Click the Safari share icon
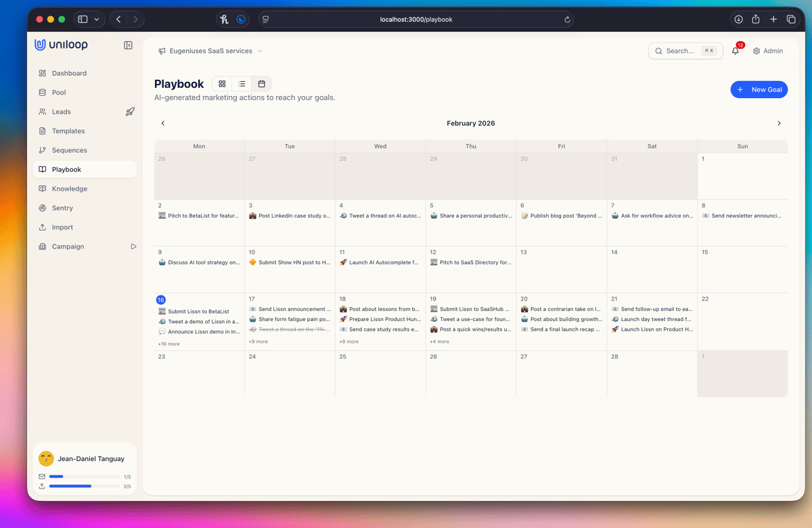The width and height of the screenshot is (812, 528). coord(756,20)
